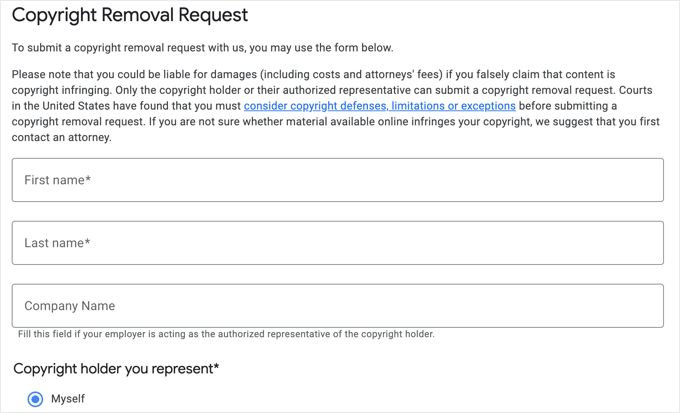Viewport: 680px width, 413px height.
Task: Focus the Last name text box
Action: coord(337,243)
